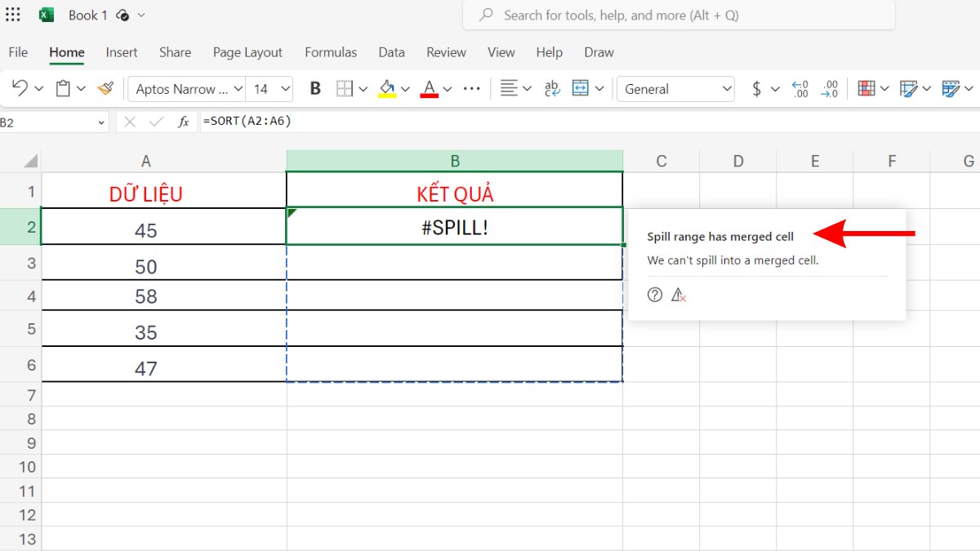The width and height of the screenshot is (980, 551).
Task: Expand the currency format arrow
Action: pos(775,89)
